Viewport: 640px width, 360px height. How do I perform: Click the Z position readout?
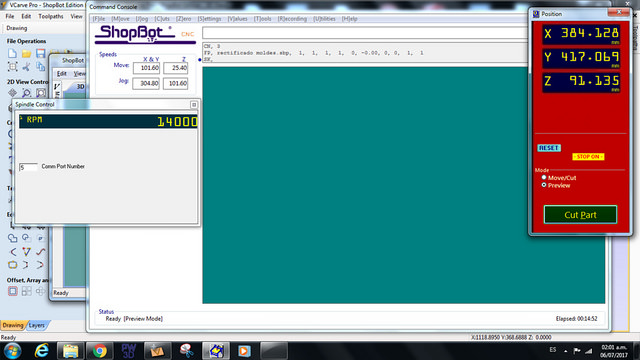(581, 82)
